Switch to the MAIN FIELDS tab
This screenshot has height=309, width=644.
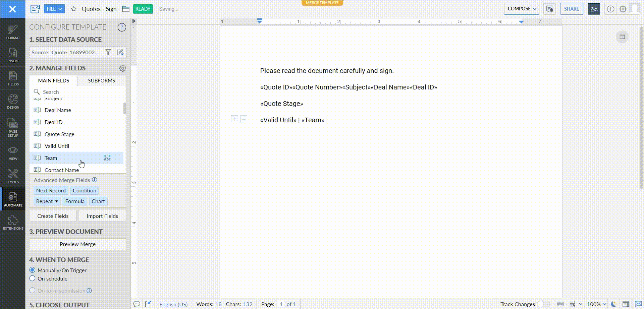pos(54,80)
